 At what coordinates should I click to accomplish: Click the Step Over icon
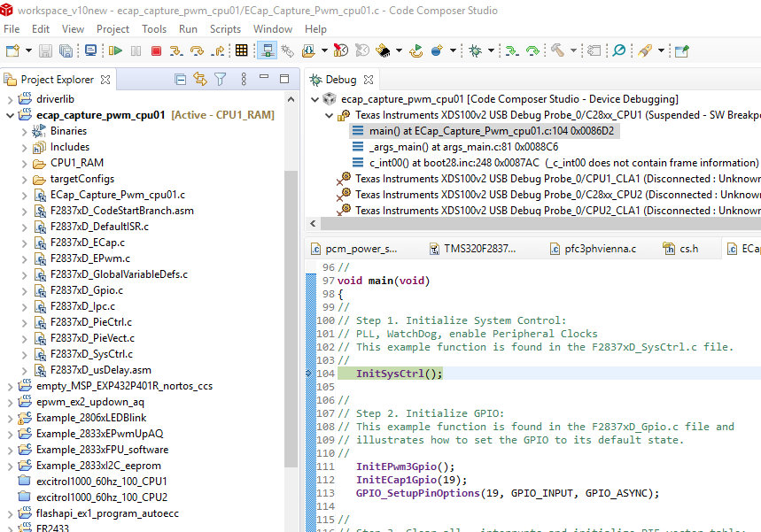197,50
